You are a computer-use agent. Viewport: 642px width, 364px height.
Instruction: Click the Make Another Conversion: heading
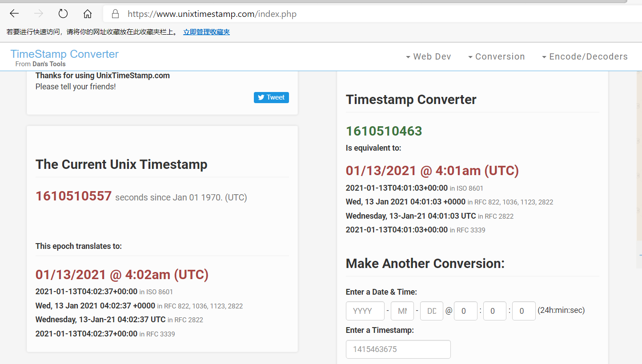(x=425, y=264)
